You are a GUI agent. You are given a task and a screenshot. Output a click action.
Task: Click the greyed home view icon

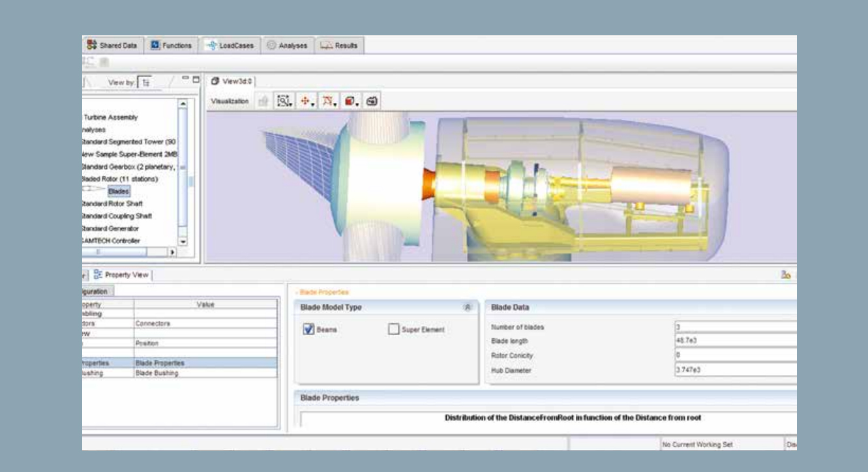click(x=264, y=101)
